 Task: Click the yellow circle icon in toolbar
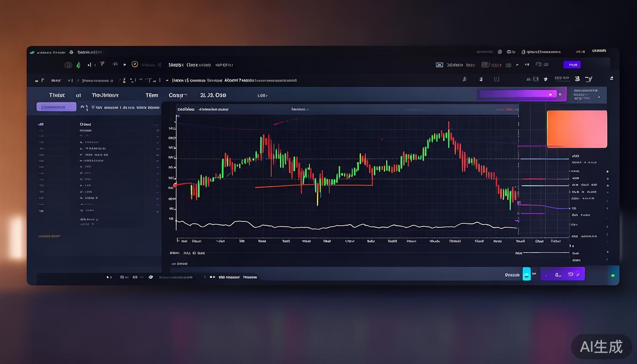click(x=135, y=64)
